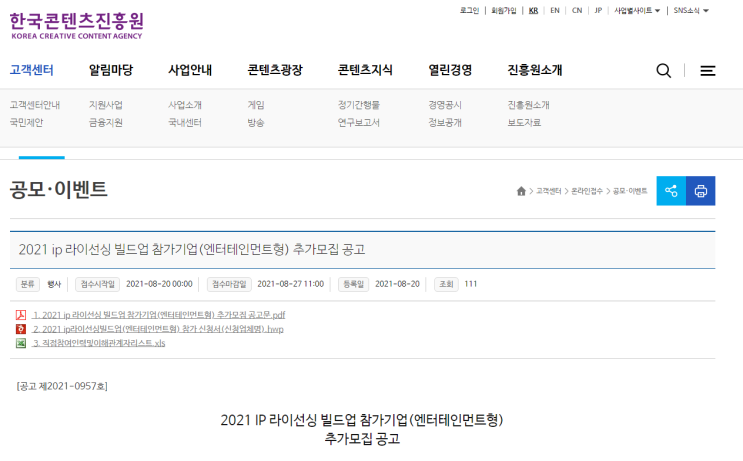The image size is (743, 461).
Task: Open 정기간행물 submenu item
Action: click(x=359, y=105)
